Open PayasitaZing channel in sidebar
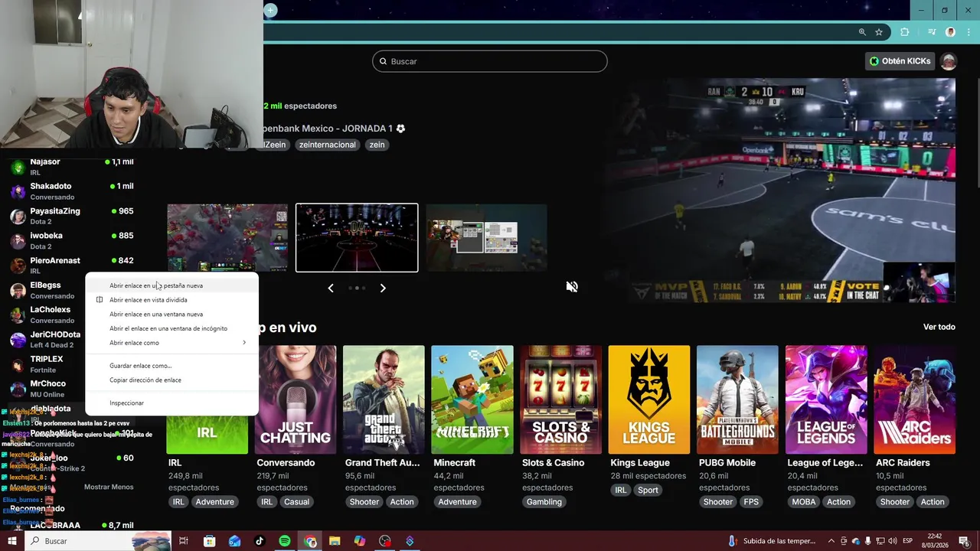The image size is (980, 551). [73, 216]
